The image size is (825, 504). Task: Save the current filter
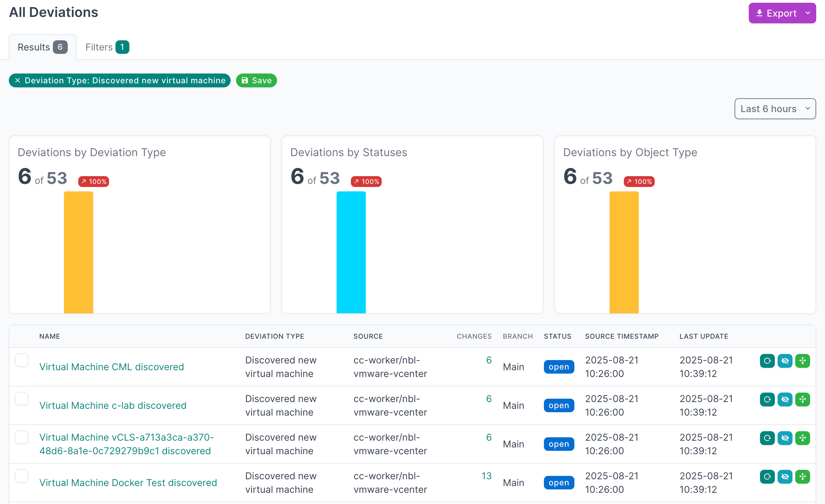point(256,80)
